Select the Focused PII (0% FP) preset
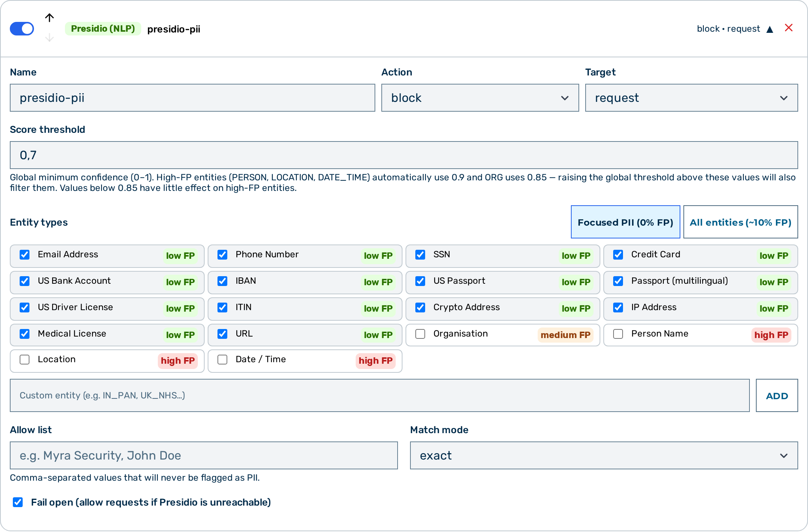The height and width of the screenshot is (532, 808). coord(625,222)
